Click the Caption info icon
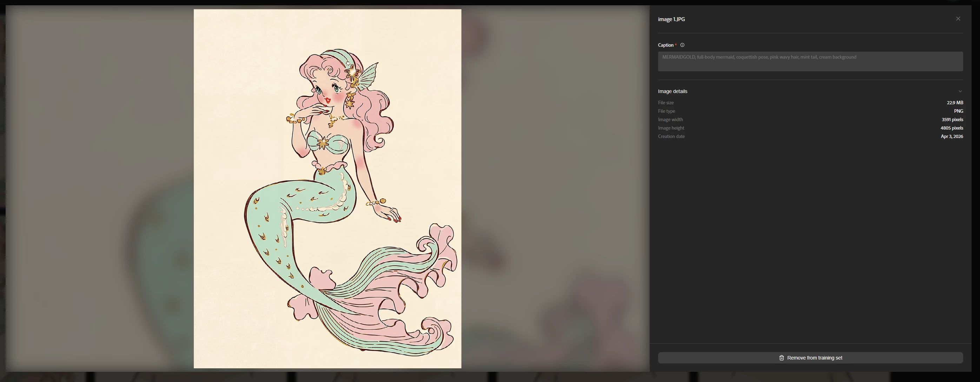 coord(682,45)
